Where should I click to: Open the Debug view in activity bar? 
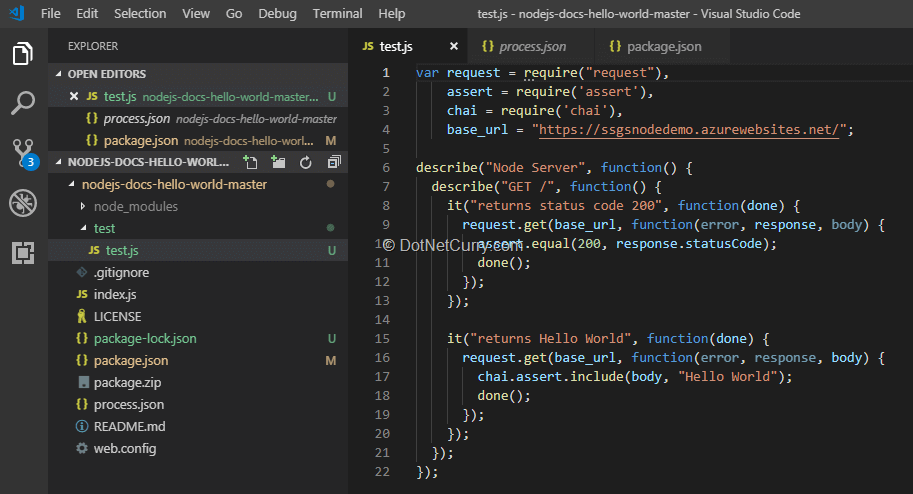pos(23,203)
